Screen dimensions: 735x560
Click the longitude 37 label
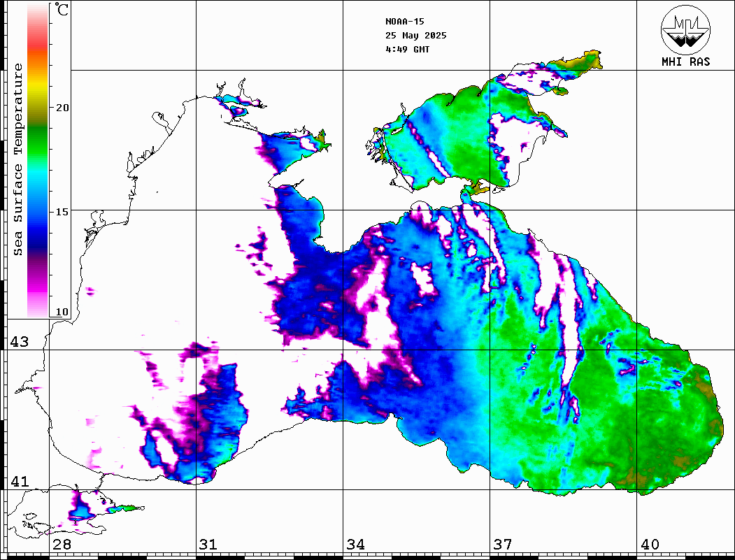[502, 545]
